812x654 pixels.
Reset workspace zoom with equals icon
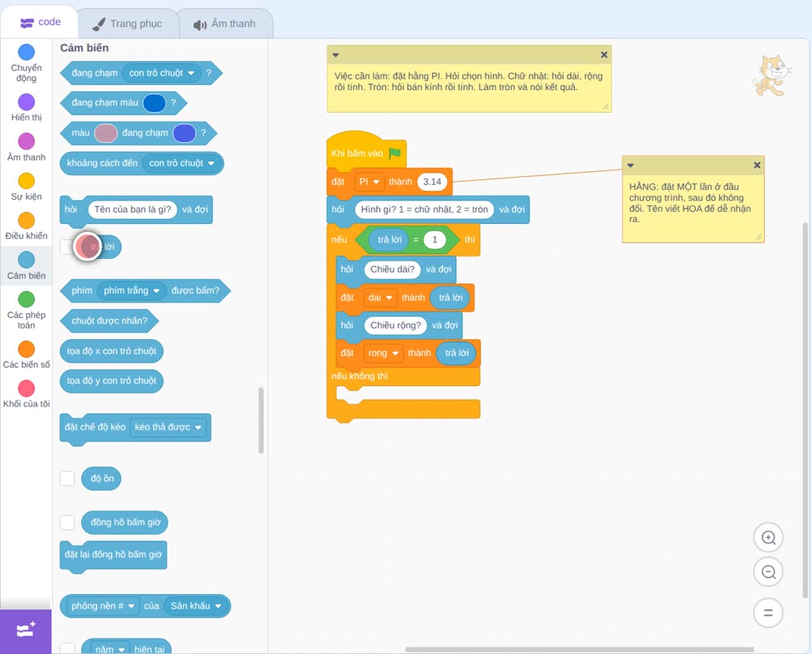(768, 613)
